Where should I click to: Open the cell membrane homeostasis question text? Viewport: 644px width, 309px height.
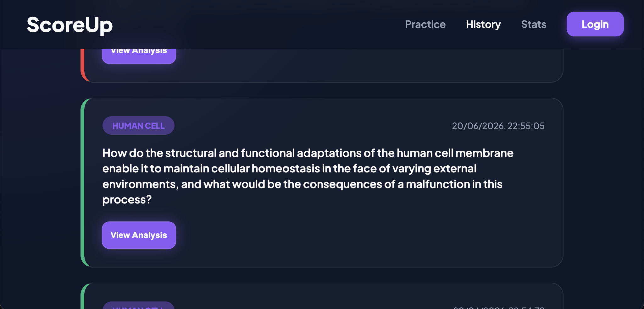point(308,176)
